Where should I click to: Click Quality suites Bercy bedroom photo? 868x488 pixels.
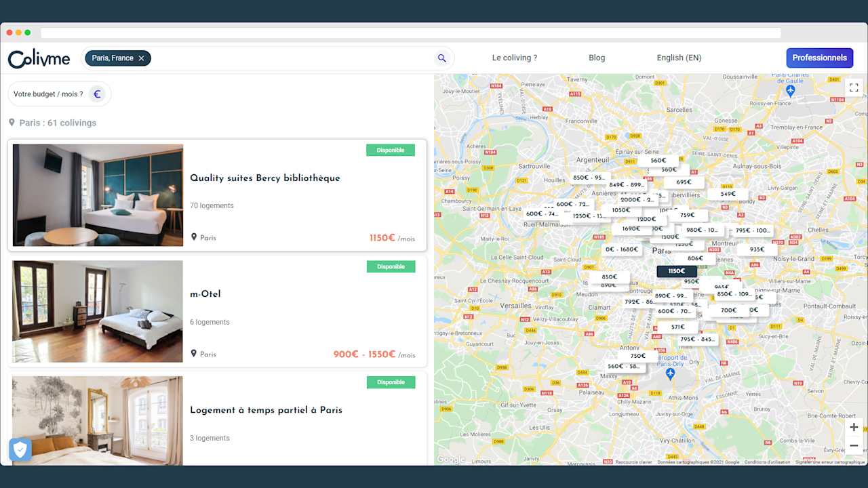pos(98,195)
